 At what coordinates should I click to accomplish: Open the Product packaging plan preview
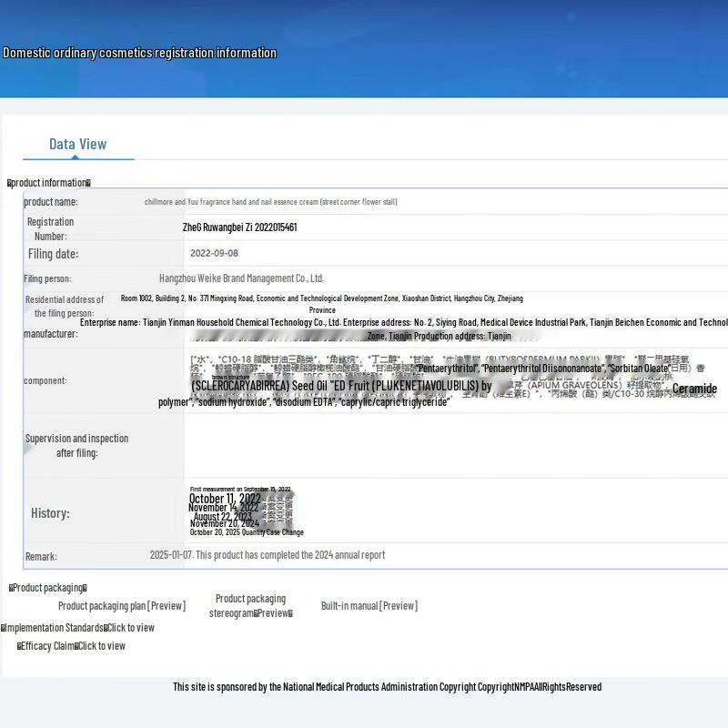coord(121,606)
